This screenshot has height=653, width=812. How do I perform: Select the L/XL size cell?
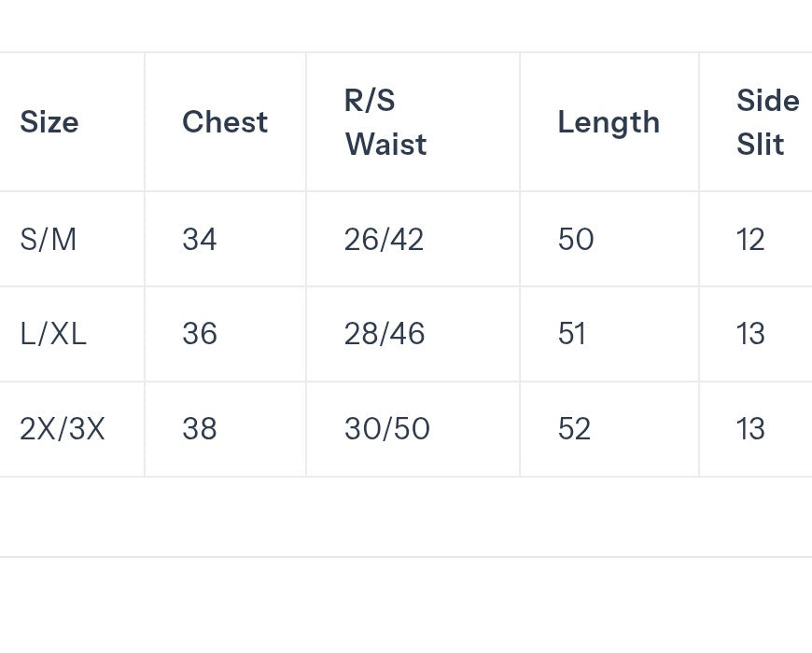53,334
